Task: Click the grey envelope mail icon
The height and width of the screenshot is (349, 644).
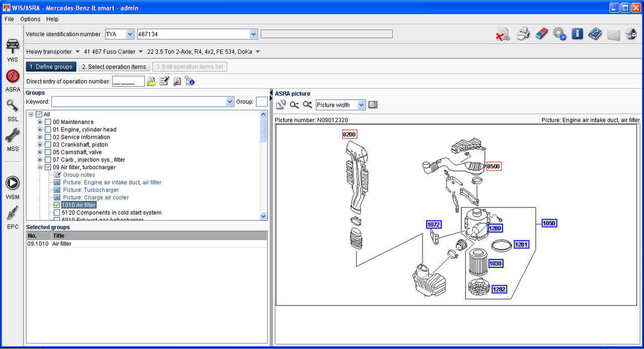Action: coord(613,35)
